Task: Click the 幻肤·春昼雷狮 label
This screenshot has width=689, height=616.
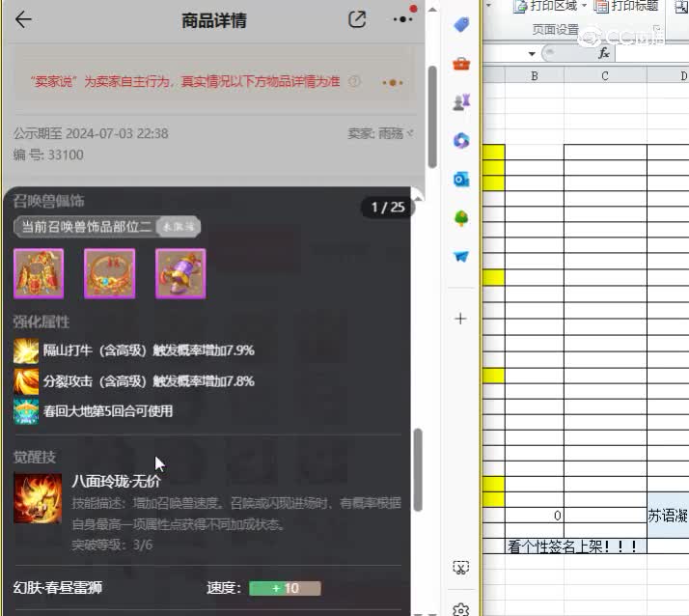Action: pyautogui.click(x=58, y=588)
